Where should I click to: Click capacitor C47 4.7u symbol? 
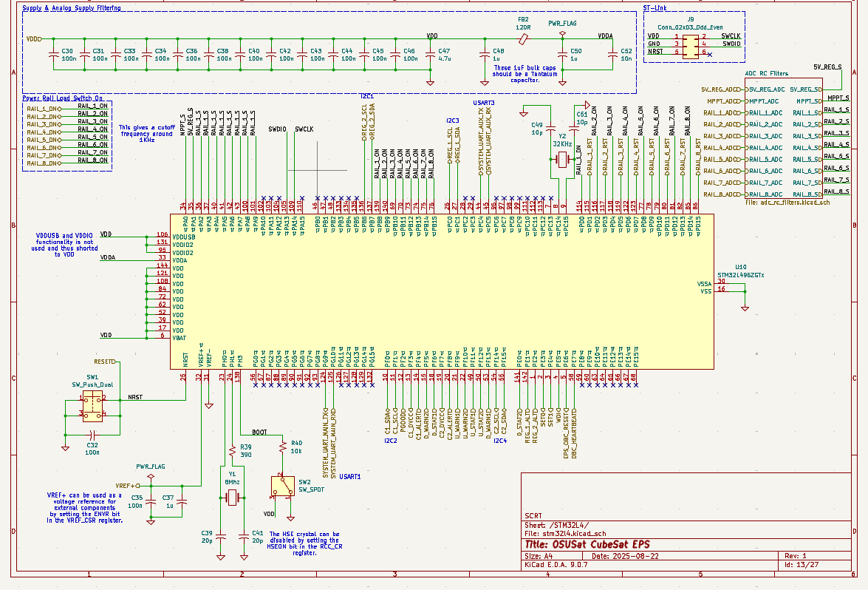432,55
